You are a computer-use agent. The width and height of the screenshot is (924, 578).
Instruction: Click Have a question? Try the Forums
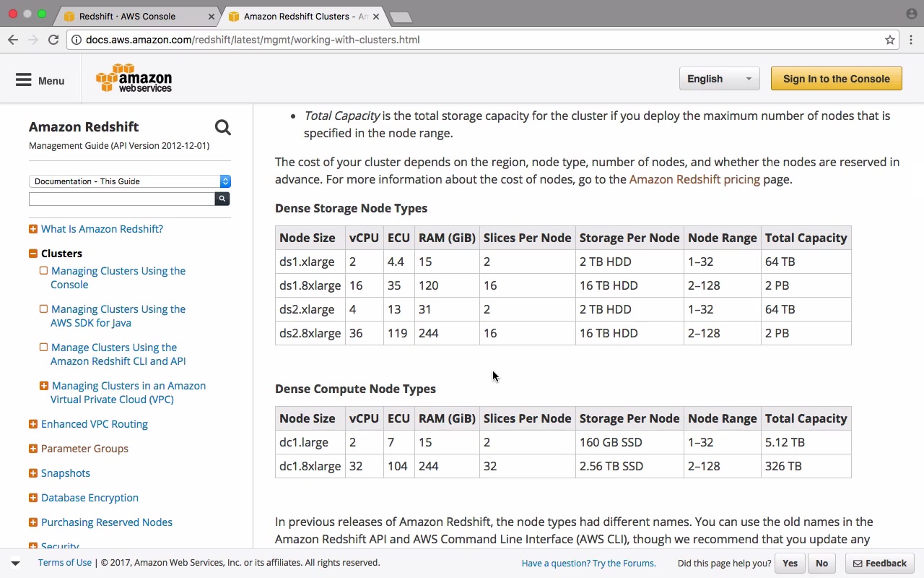589,564
